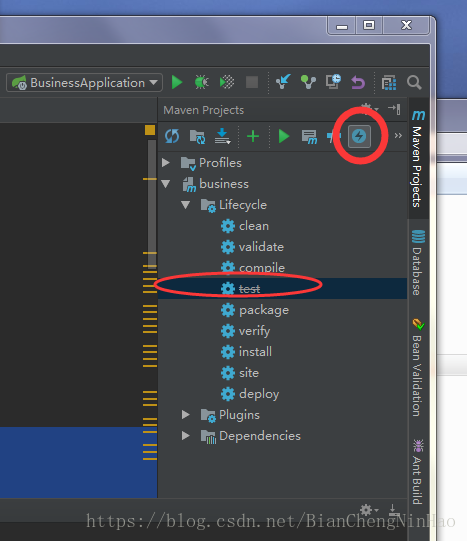Start debugging with the bug icon
The image size is (467, 541).
201,82
